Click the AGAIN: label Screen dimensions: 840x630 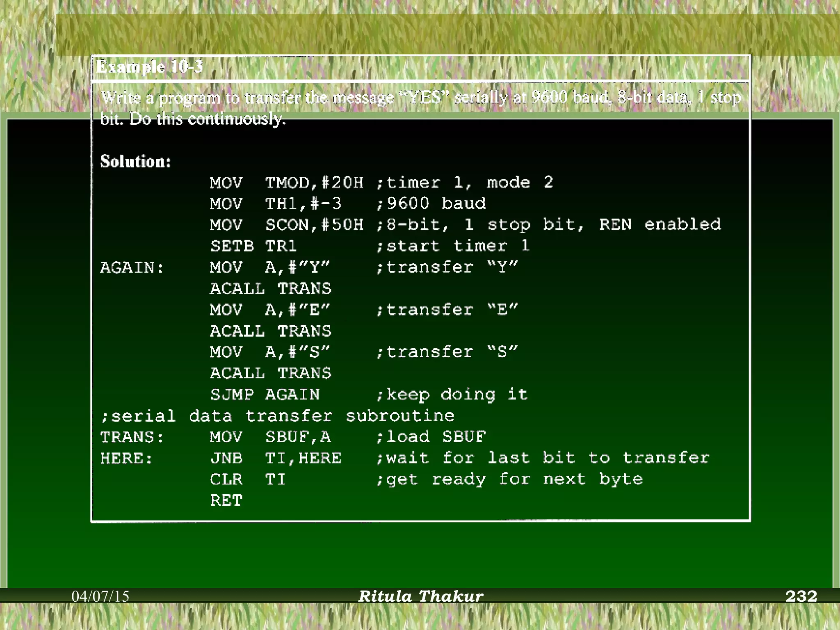(132, 267)
